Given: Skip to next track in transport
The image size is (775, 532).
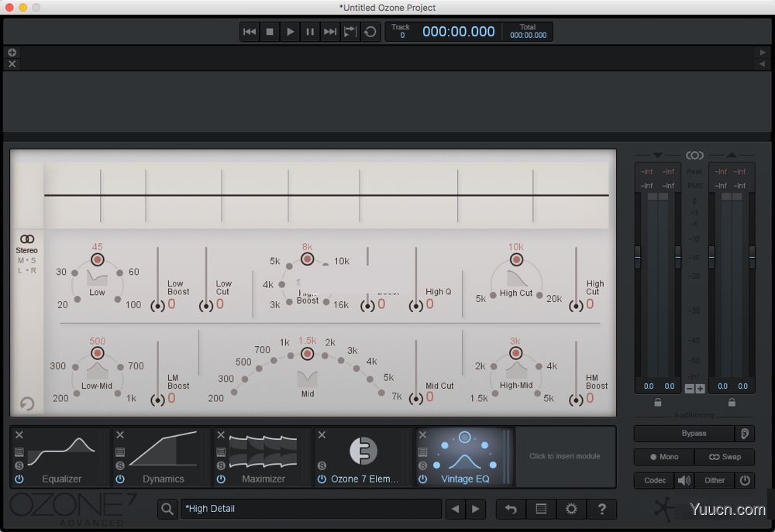Looking at the screenshot, I should [329, 32].
